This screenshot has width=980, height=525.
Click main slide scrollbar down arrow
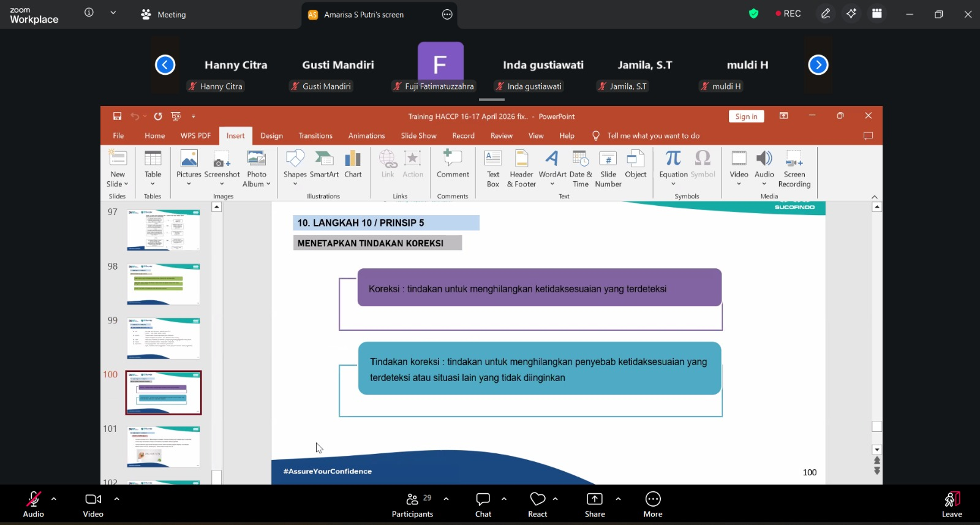click(x=877, y=450)
